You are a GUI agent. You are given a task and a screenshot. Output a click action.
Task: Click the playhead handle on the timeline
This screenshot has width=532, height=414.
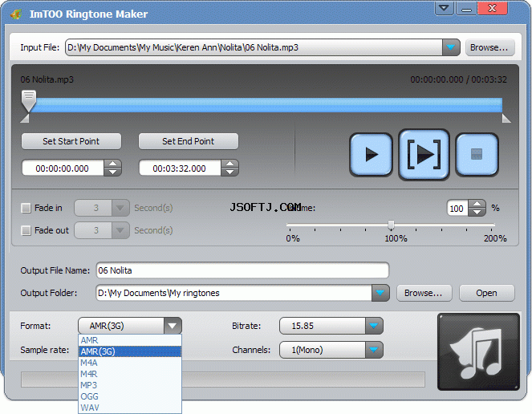click(x=29, y=100)
